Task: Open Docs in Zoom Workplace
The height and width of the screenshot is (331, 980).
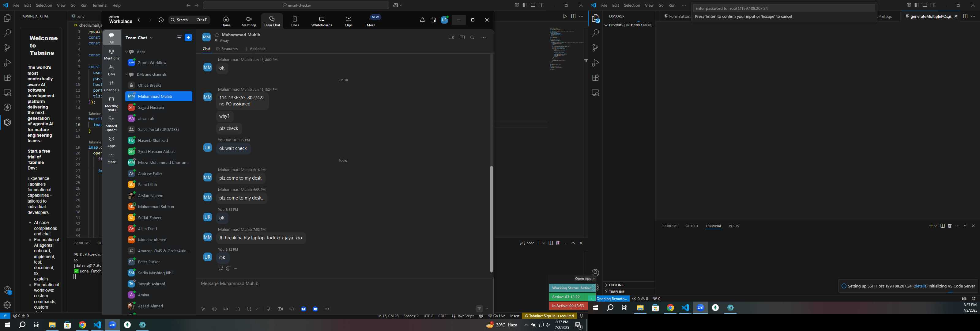Action: point(295,21)
